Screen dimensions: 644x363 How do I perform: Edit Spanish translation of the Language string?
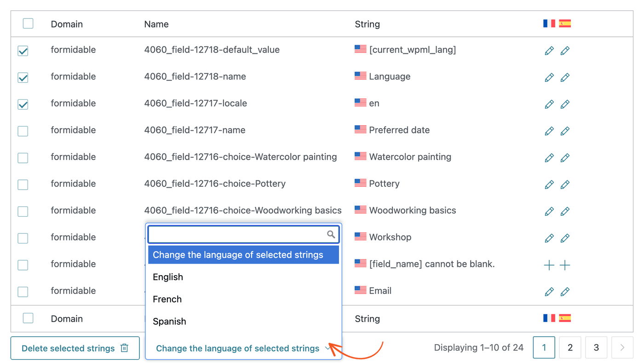[565, 77]
